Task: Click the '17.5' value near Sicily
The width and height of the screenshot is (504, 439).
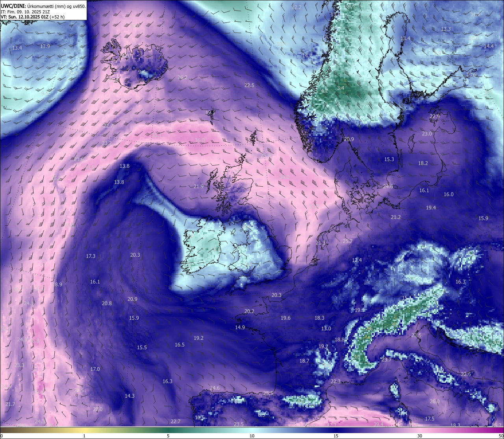Action: click(430, 419)
